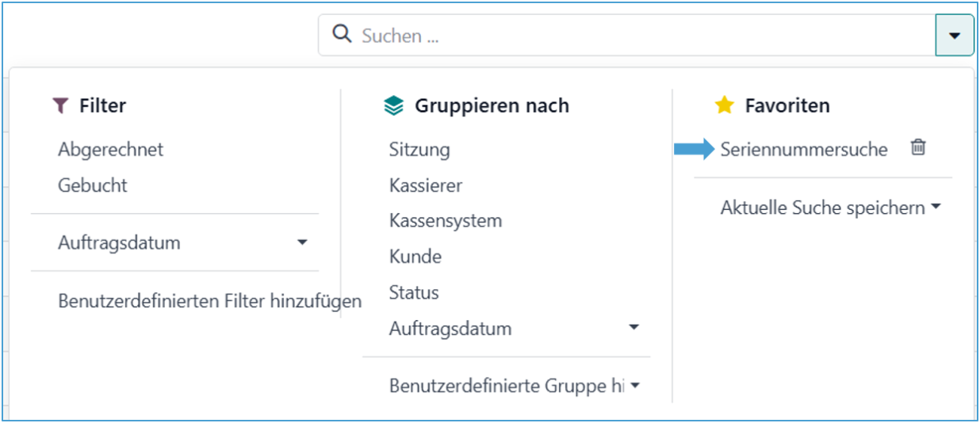Group by Kunde
Screen dimensions: 980x423
pyautogui.click(x=415, y=257)
